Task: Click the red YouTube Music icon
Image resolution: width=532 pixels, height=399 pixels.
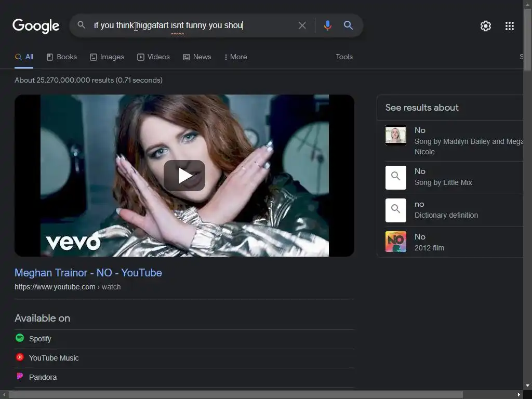Action: point(20,357)
